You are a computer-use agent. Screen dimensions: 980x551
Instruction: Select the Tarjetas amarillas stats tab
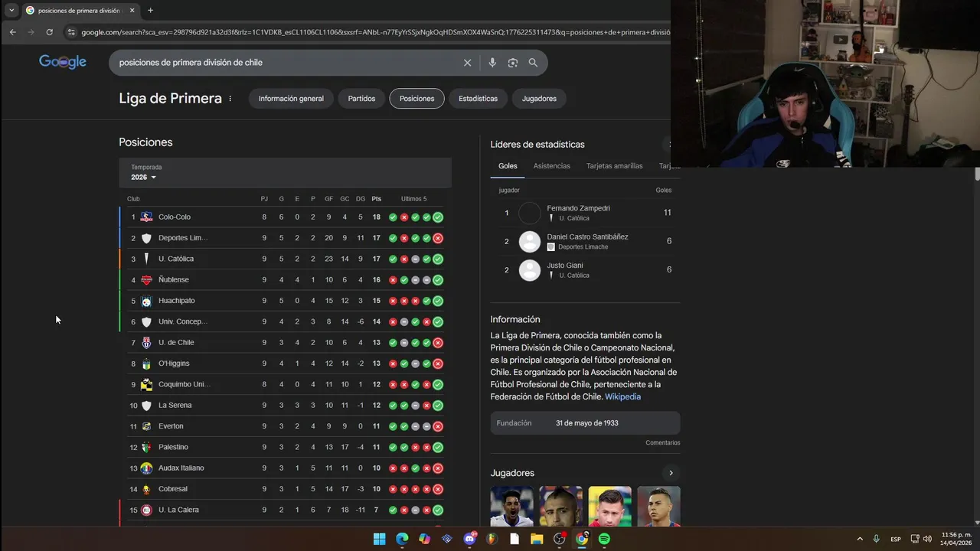[x=615, y=166]
